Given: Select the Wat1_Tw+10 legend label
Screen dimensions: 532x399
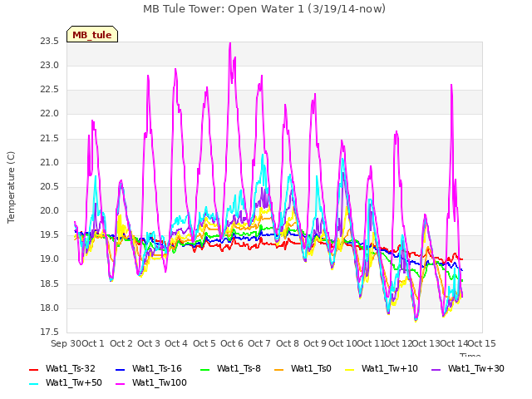Looking at the screenshot, I should [x=390, y=368].
